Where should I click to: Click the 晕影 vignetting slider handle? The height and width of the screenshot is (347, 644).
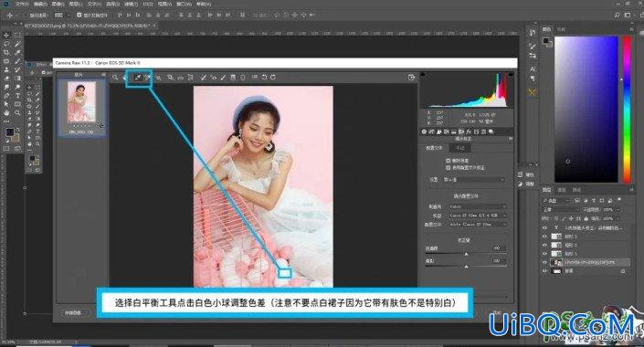466,267
